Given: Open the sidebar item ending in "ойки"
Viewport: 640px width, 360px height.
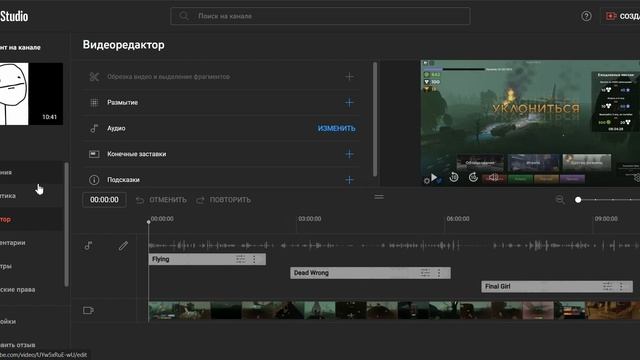Looking at the screenshot, I should [x=31, y=321].
